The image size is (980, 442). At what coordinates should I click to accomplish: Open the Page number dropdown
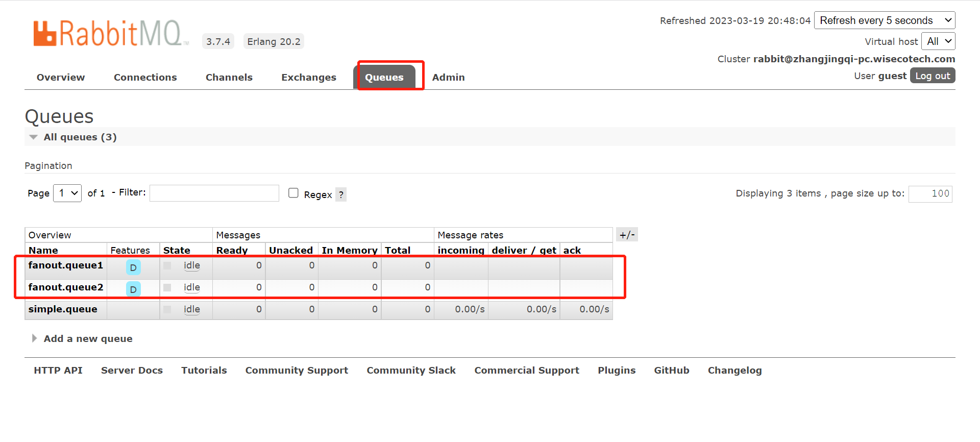[67, 193]
